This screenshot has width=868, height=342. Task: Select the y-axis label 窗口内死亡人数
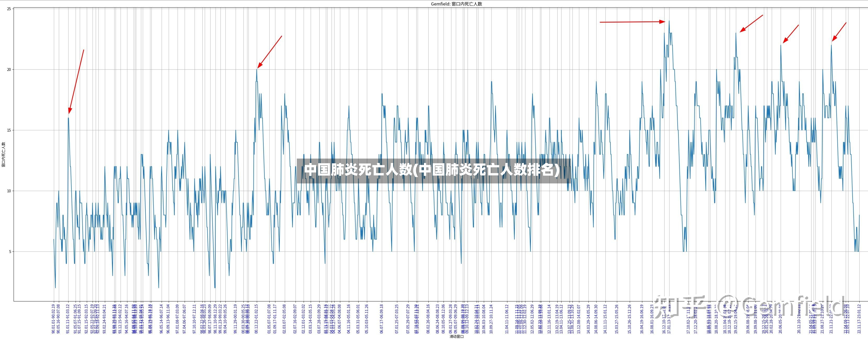(3, 154)
